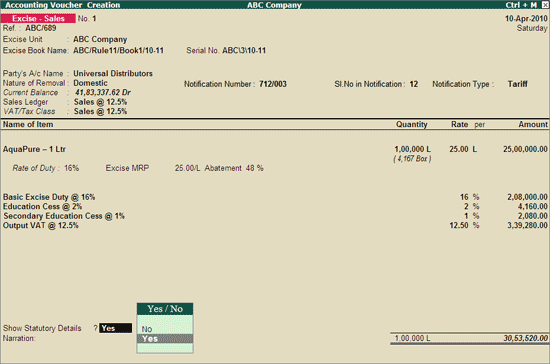Select Excise Unit ABC Company field

pyautogui.click(x=100, y=39)
